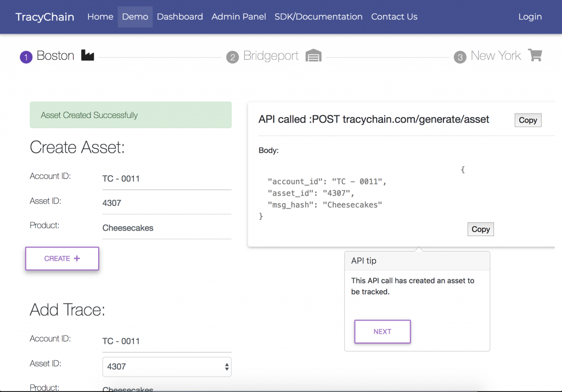The image size is (562, 392).
Task: Click step 3 circle for New York
Action: (460, 57)
